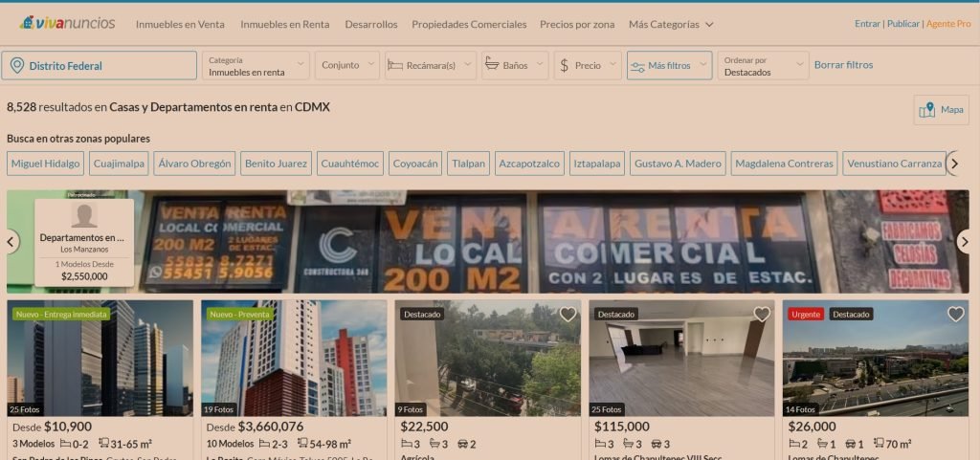Image resolution: width=980 pixels, height=460 pixels.
Task: Select the Miguel Hidalgo zone chip
Action: tap(46, 164)
